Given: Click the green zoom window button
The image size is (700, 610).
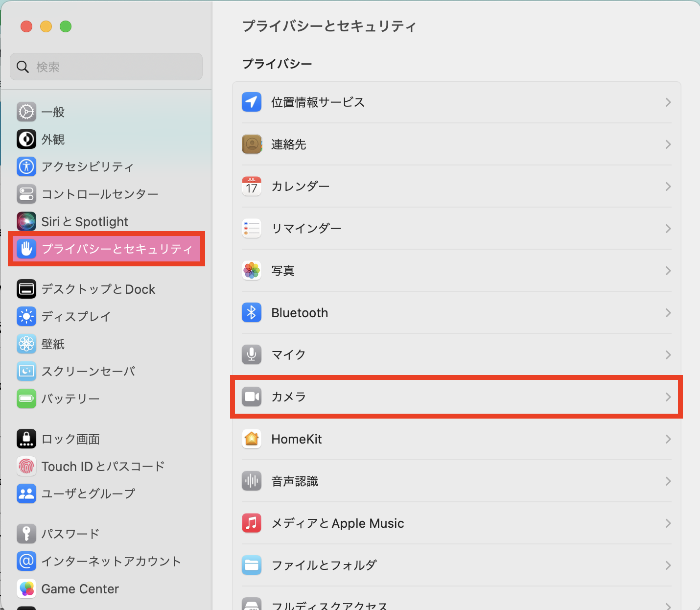Looking at the screenshot, I should click(x=66, y=26).
